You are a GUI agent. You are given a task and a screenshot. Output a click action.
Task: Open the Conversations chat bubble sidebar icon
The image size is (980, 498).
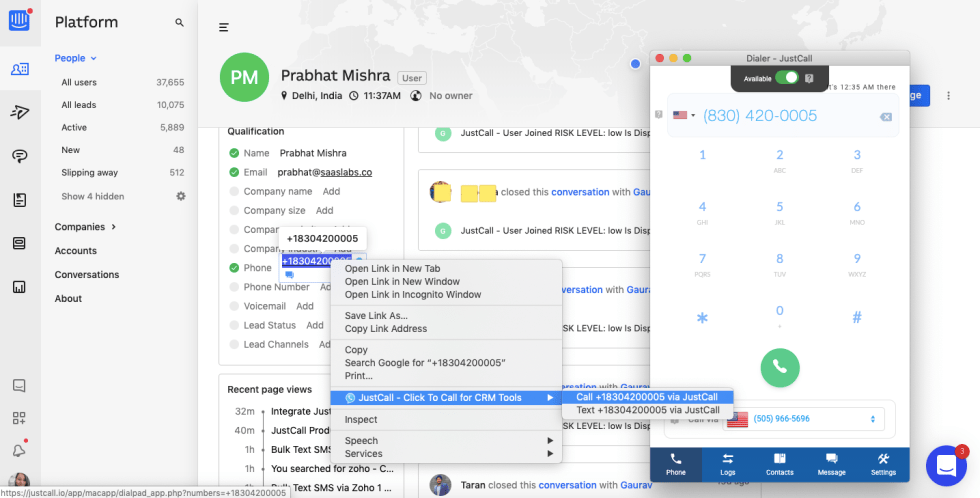[x=19, y=156]
